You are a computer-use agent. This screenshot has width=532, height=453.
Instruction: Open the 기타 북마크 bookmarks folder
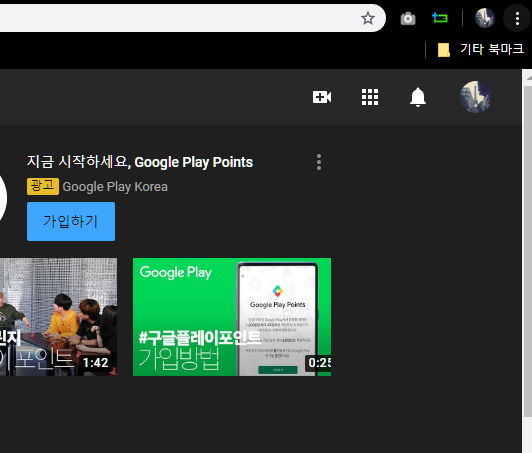pyautogui.click(x=480, y=50)
